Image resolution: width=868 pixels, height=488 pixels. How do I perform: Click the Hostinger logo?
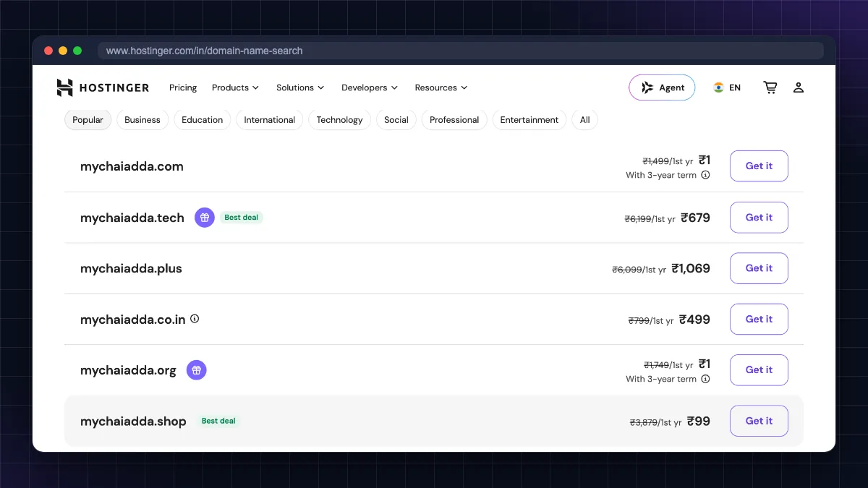click(x=103, y=87)
